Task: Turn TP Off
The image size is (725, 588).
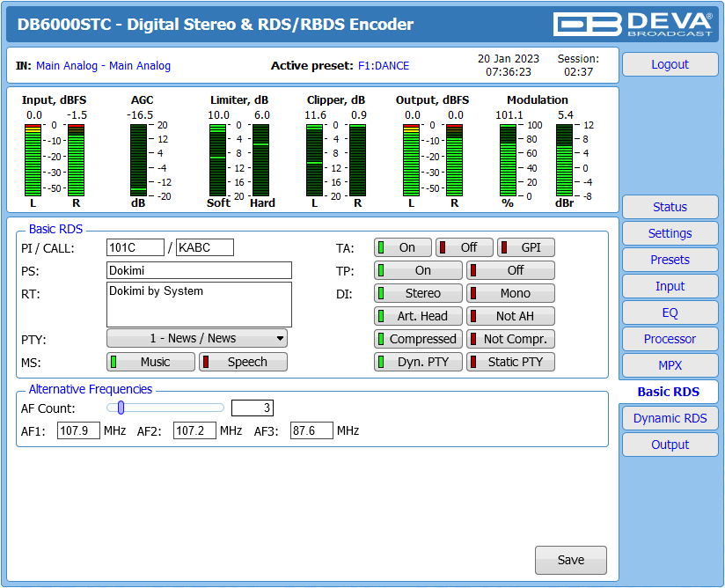Action: [x=510, y=270]
